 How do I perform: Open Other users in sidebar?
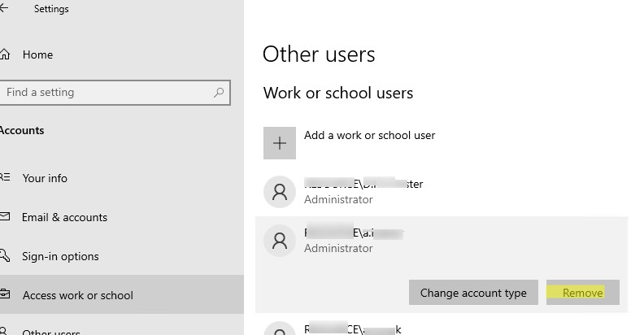pyautogui.click(x=51, y=331)
